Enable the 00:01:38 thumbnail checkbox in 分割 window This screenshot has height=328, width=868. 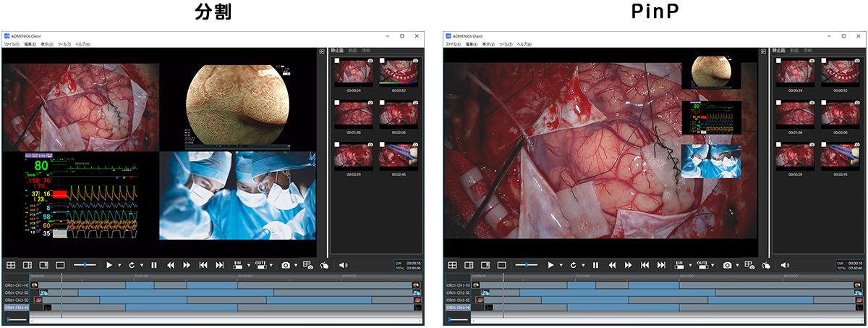pyautogui.click(x=337, y=104)
